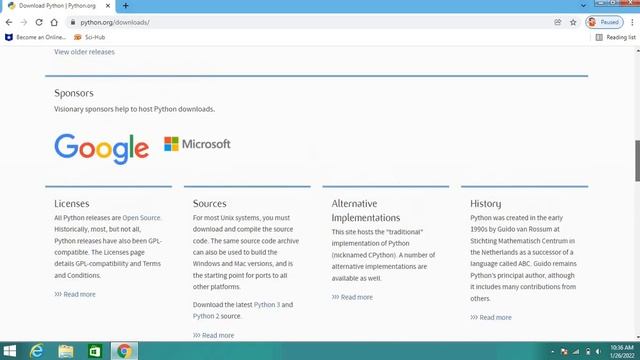Open the volume control tray icon
Image resolution: width=640 pixels, height=360 pixels.
tap(598, 351)
